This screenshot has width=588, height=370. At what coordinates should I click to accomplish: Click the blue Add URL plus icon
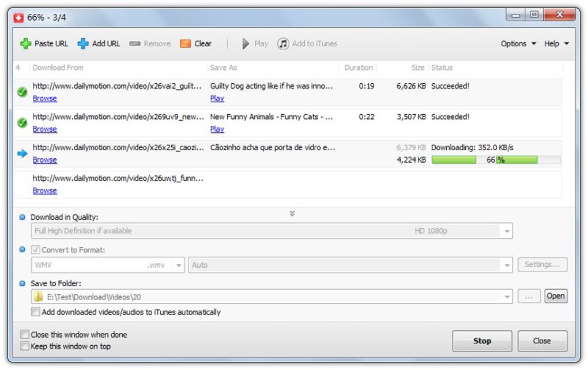pyautogui.click(x=83, y=43)
